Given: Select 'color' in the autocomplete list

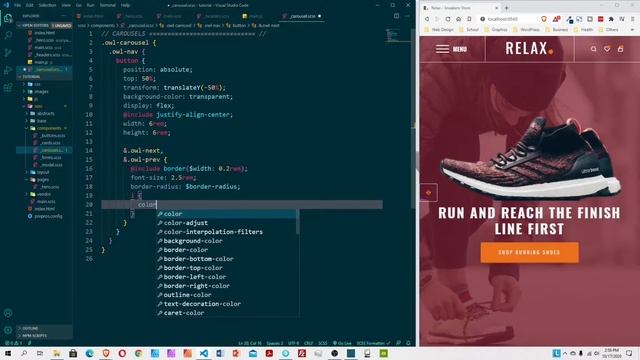Looking at the screenshot, I should click(x=227, y=214).
